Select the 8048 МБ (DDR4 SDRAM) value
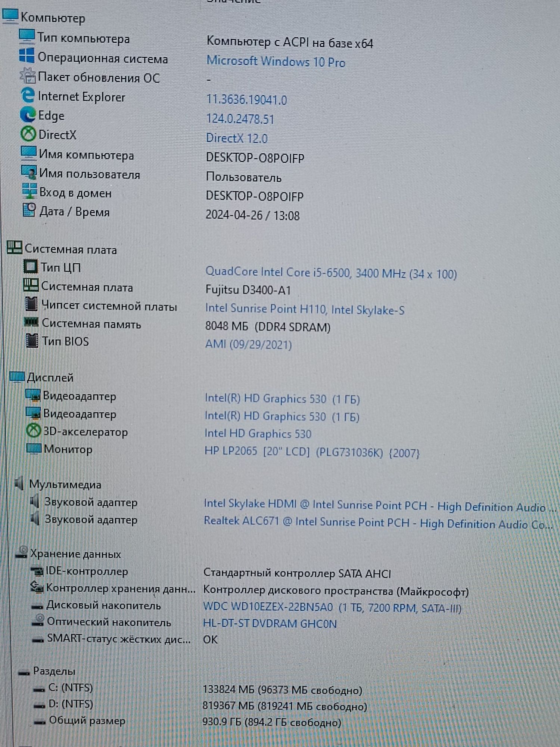 coord(268,326)
